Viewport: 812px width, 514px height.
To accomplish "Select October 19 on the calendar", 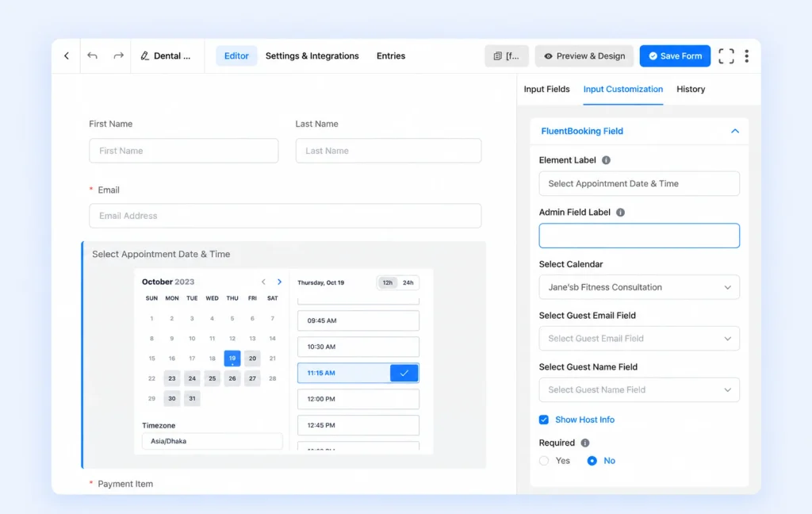I will [x=232, y=358].
